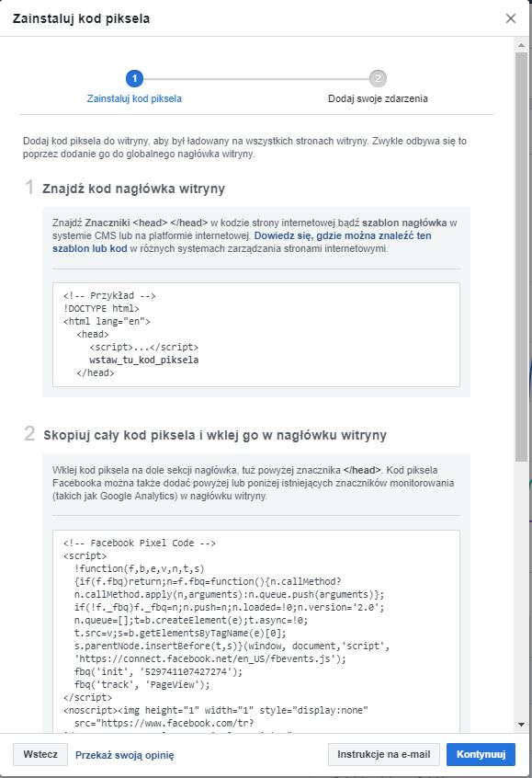Click step 1 circle indicator
Screen dimensions: 532x778
point(134,78)
